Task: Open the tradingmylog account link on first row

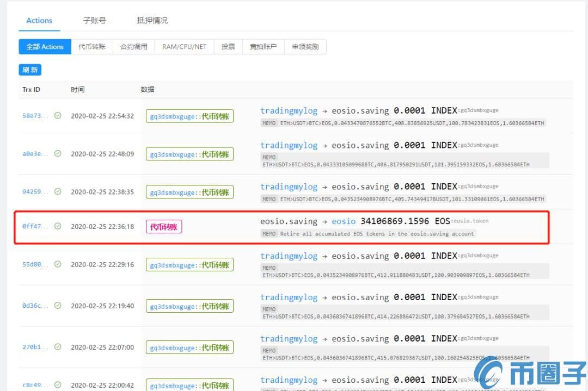Action: tap(289, 110)
